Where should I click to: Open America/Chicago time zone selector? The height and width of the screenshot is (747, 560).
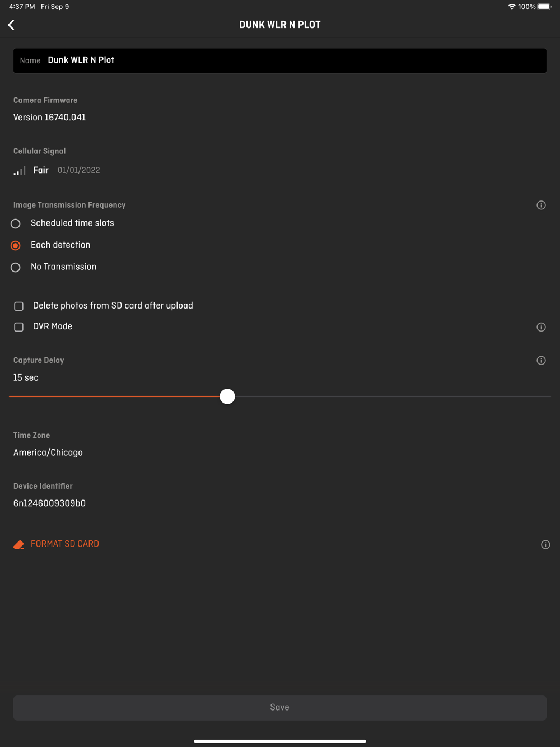tap(48, 452)
